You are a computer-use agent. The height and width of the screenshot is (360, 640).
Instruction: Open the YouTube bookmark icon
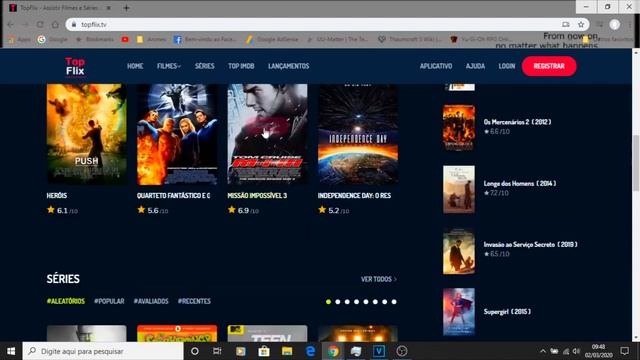pos(125,40)
